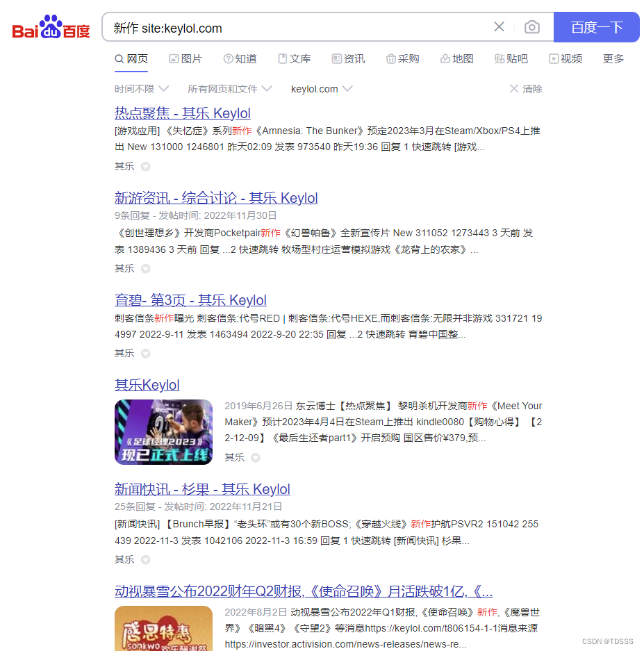Click the 其乐 source label under 育碧 result
Screen dimensions: 644x651
(x=124, y=353)
